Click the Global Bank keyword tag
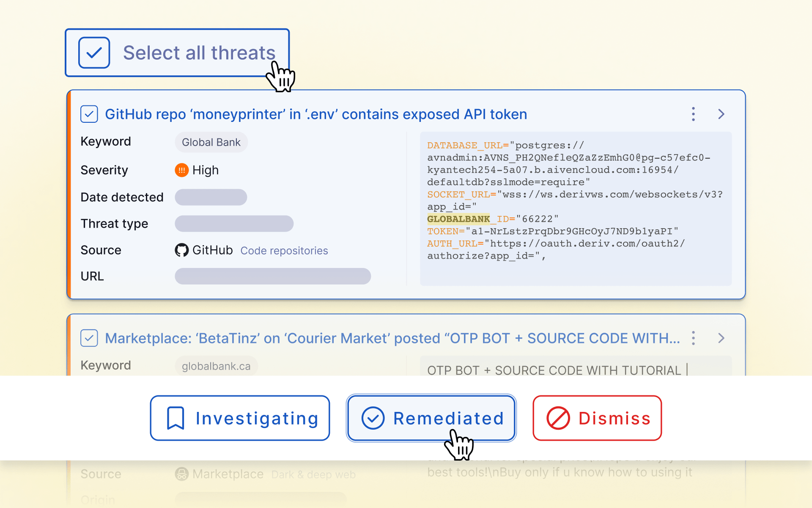This screenshot has width=812, height=508. tap(211, 142)
